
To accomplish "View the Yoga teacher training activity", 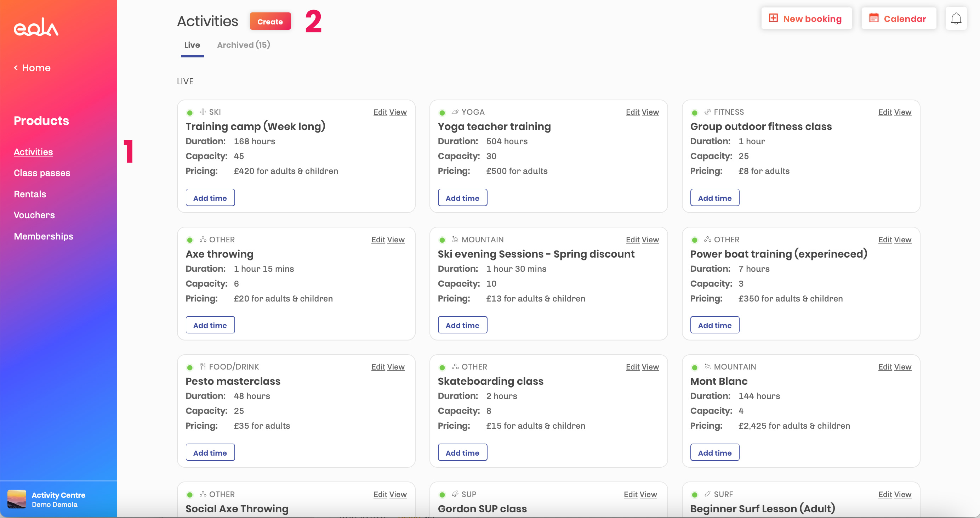I will click(650, 112).
